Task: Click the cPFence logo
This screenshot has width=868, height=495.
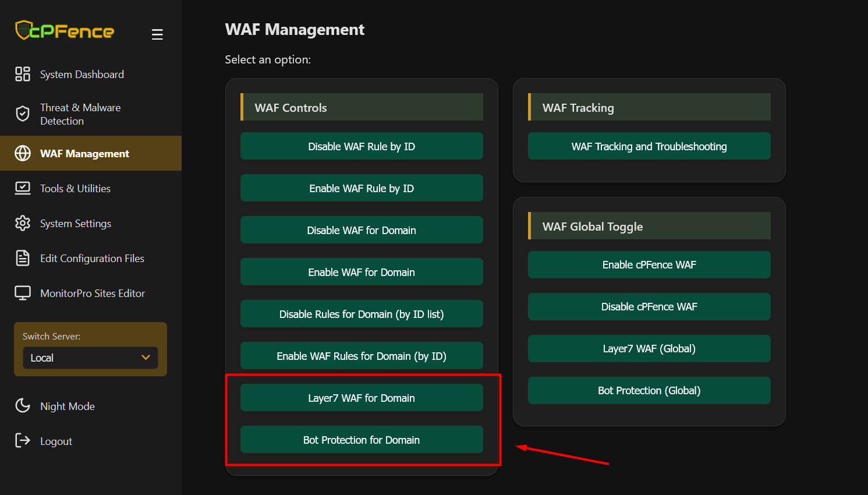Action: pyautogui.click(x=65, y=30)
